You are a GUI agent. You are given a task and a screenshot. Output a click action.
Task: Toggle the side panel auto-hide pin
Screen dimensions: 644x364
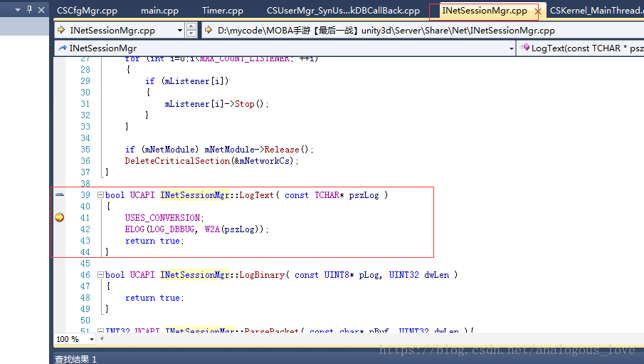point(29,9)
